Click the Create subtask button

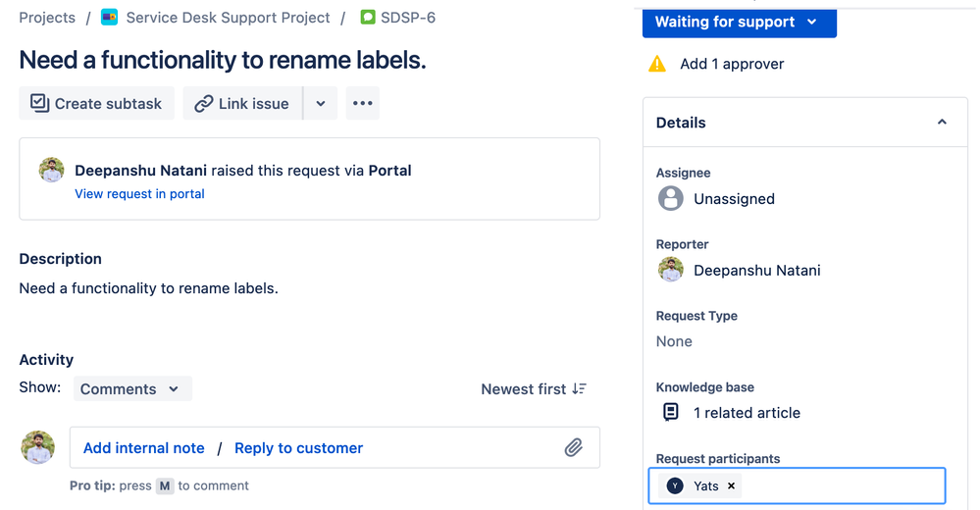click(x=96, y=103)
